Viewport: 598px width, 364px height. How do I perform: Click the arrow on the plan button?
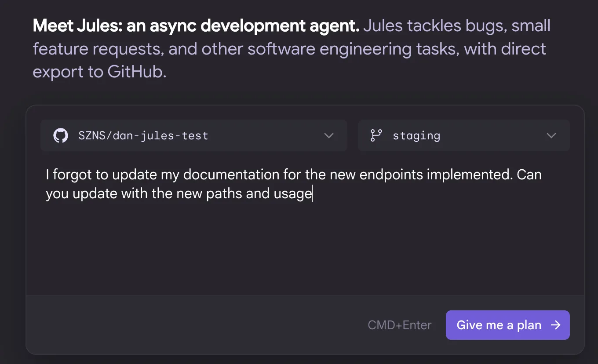pos(556,325)
